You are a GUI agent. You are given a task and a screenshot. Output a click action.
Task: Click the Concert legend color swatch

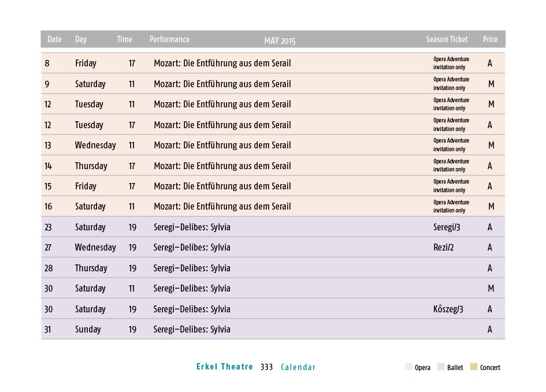[x=474, y=367]
